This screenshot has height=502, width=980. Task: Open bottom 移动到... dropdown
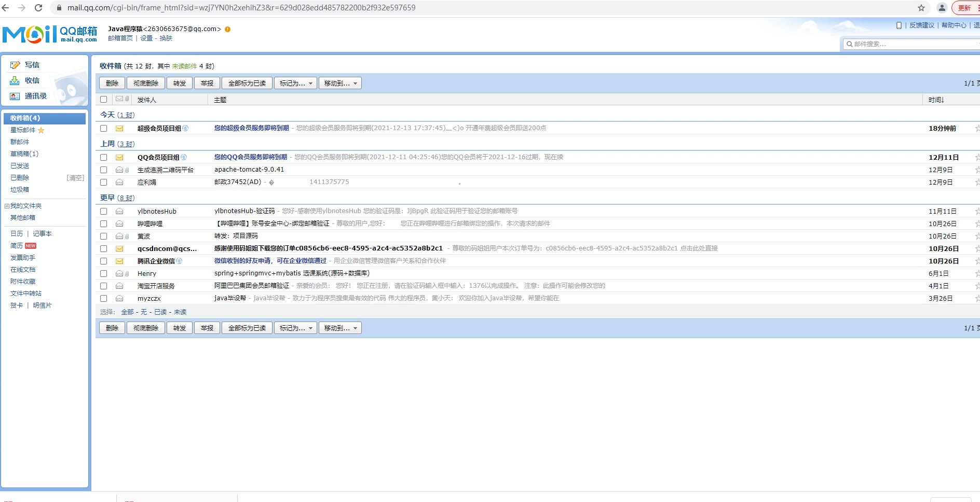(340, 328)
